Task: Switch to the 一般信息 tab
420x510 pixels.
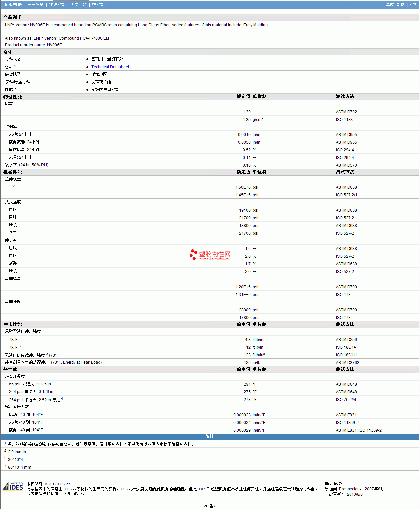Action: coord(35,5)
